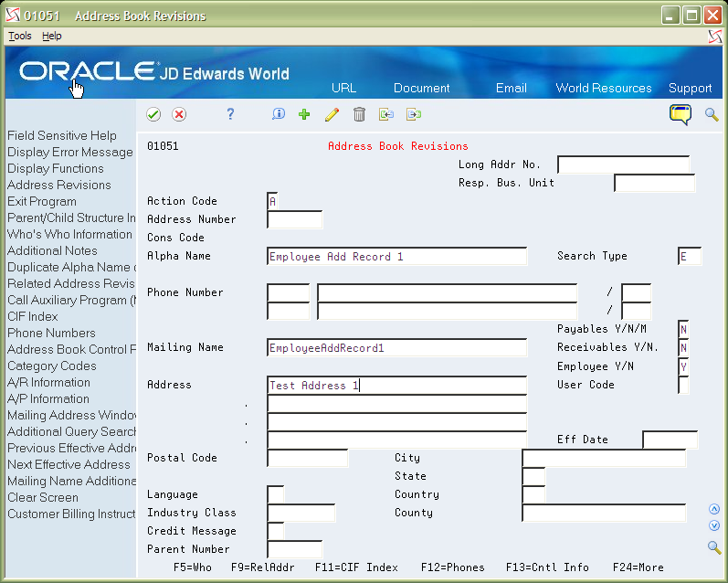This screenshot has width=728, height=583.
Task: Click the State input field
Action: tap(533, 476)
